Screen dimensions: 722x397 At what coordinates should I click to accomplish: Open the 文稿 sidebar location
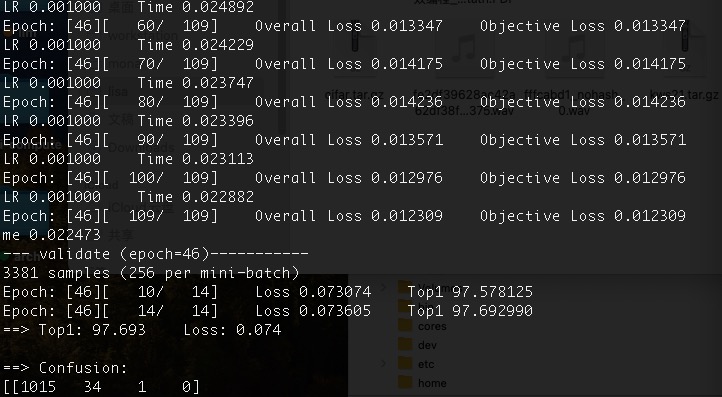(120, 120)
